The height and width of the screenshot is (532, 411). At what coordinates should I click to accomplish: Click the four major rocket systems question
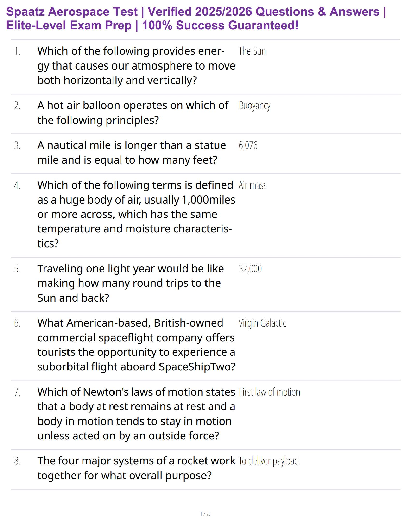point(136,468)
